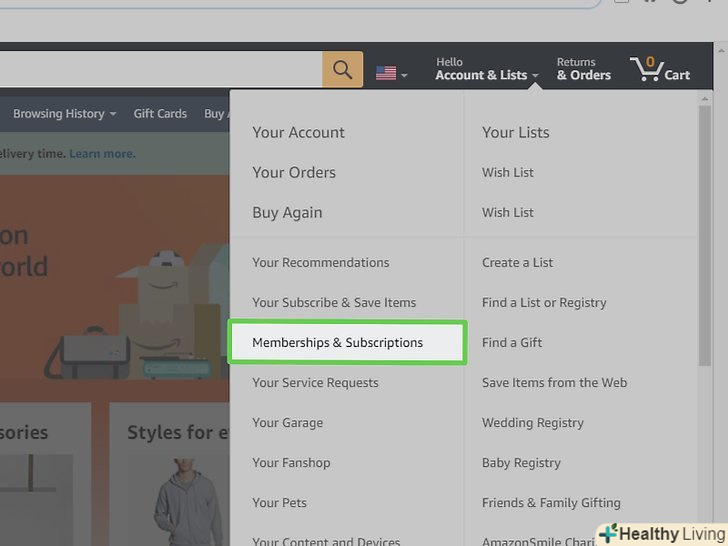
Task: Select Your Account in the menu
Action: pyautogui.click(x=298, y=133)
